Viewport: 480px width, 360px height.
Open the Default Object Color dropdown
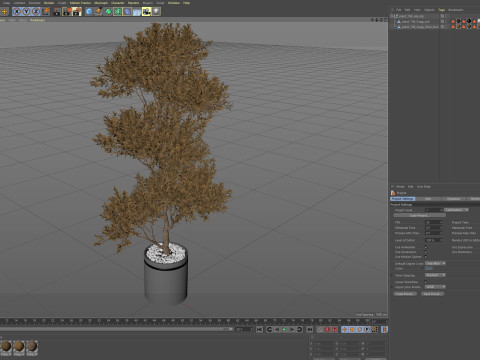click(435, 263)
